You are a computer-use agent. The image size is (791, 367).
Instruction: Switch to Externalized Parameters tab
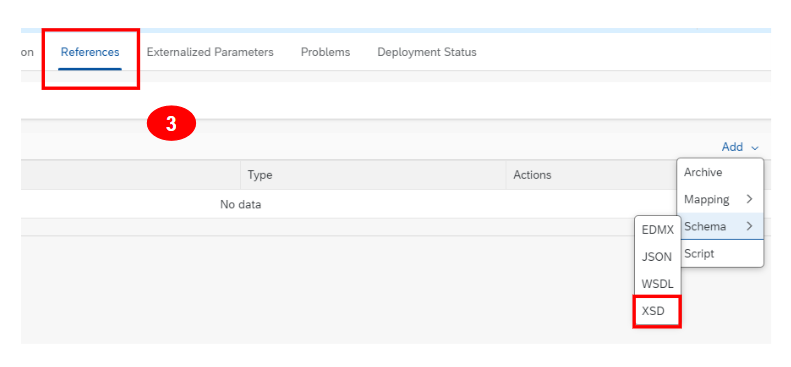[210, 52]
